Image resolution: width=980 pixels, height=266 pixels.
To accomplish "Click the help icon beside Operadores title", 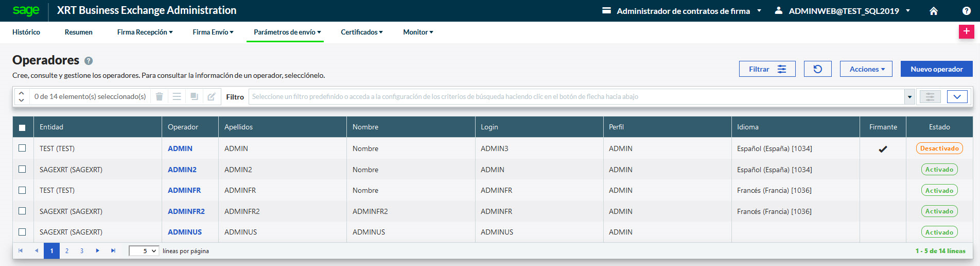I will point(89,61).
